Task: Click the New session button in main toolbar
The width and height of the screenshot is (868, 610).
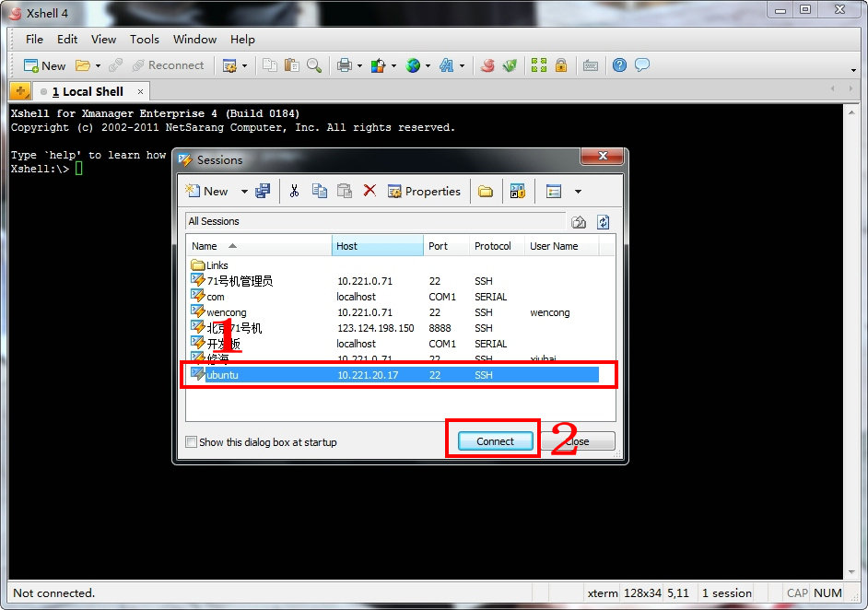Action: [45, 65]
